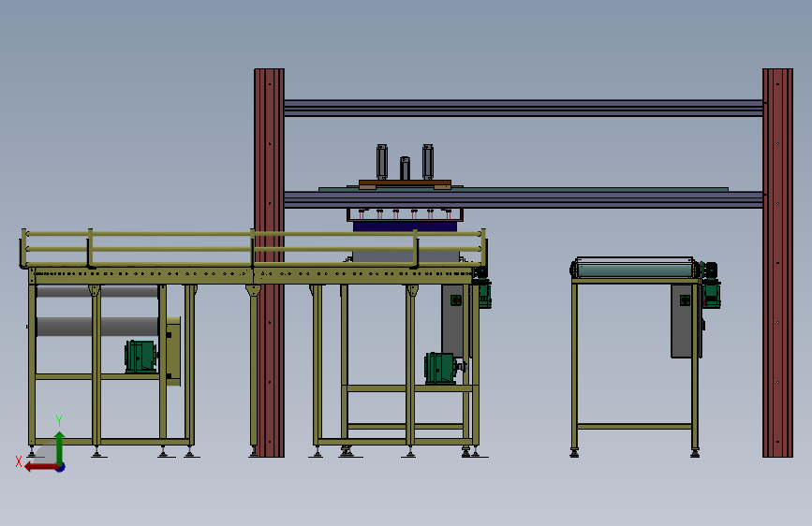Select the center short cylinder on the gantry
The width and height of the screenshot is (812, 526).
tap(405, 168)
